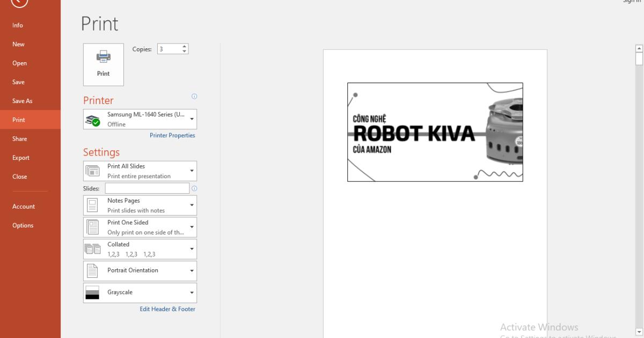
Task: Click the Printer info icon
Action: [194, 97]
